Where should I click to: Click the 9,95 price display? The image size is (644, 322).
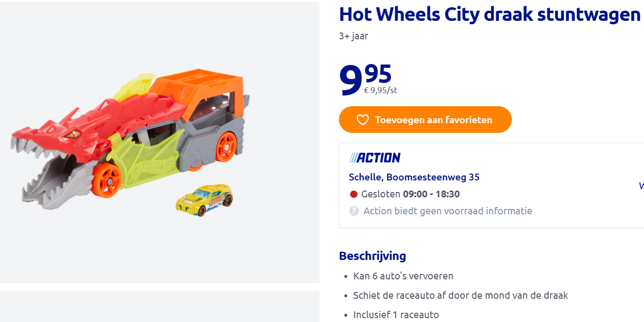(x=365, y=78)
